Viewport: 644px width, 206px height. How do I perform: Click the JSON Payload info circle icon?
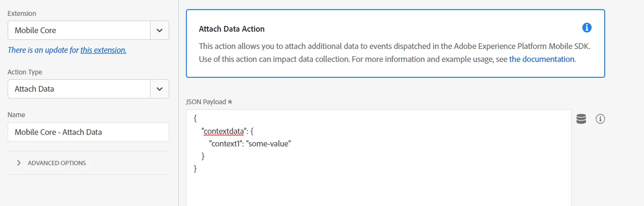tap(600, 119)
